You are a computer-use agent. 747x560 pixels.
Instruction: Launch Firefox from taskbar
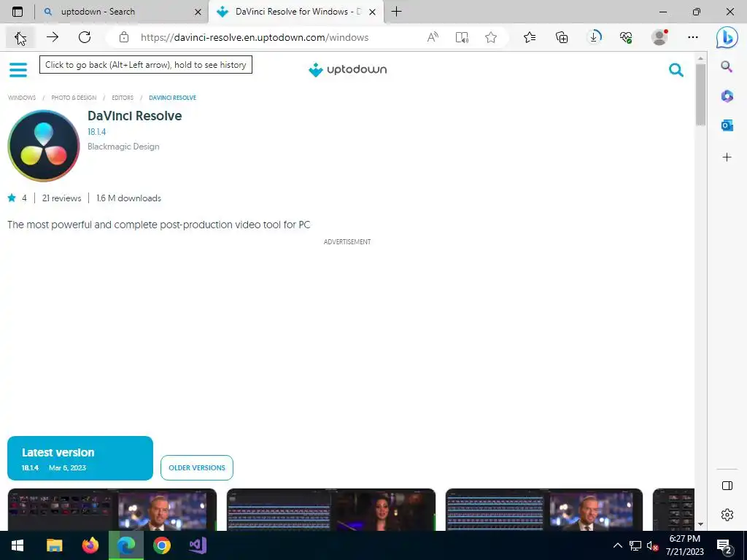90,545
